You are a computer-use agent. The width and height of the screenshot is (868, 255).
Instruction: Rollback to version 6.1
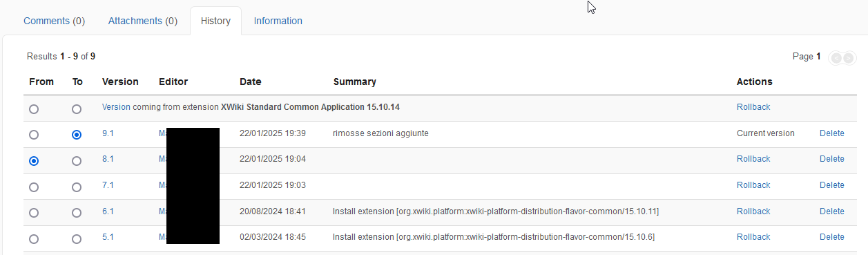pyautogui.click(x=753, y=211)
